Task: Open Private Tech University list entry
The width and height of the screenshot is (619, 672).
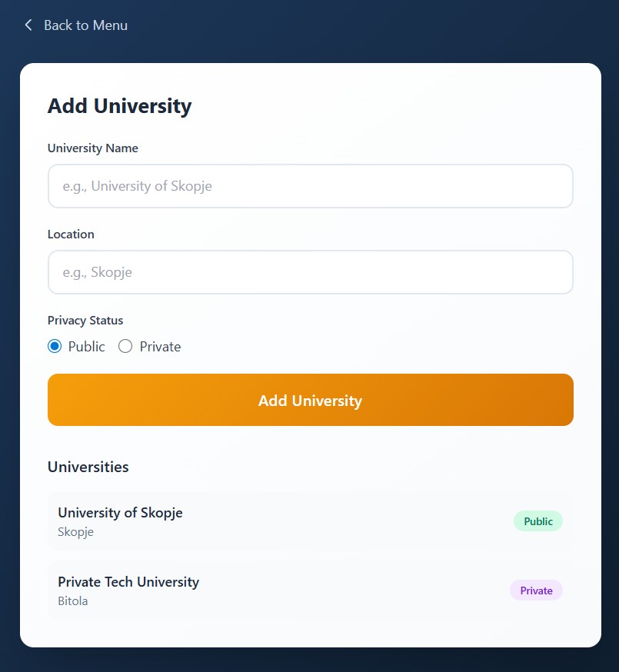Action: pos(128,582)
